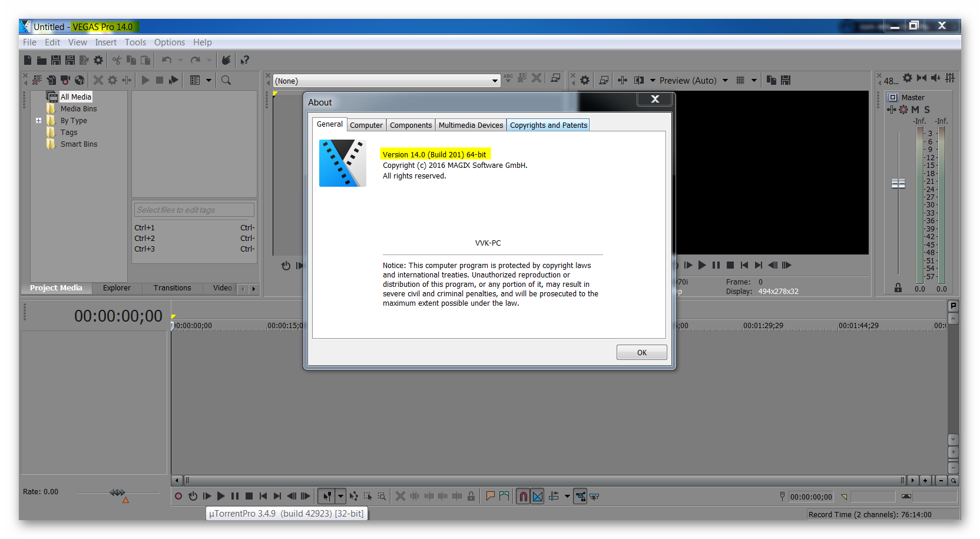Click the playback Rate slider handle
Viewport: 980px width, 539px height.
click(x=117, y=492)
